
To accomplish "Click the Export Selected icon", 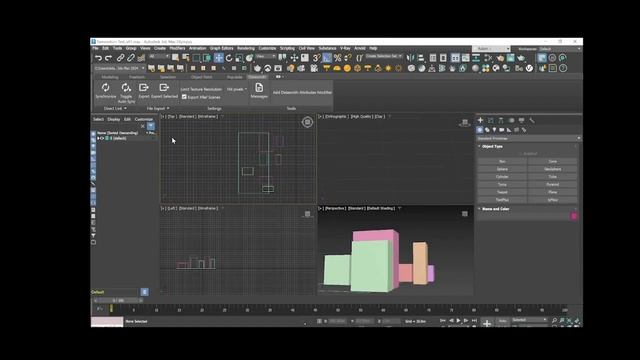I will click(164, 88).
